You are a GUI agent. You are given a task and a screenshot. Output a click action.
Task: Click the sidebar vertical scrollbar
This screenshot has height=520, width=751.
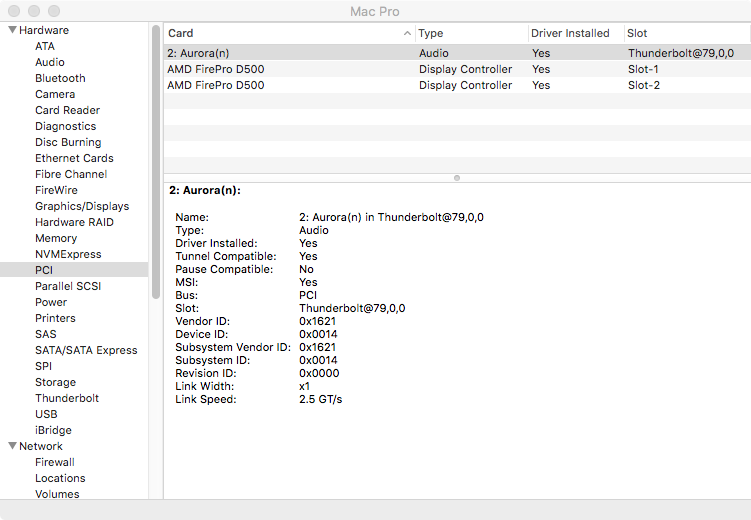coord(156,162)
